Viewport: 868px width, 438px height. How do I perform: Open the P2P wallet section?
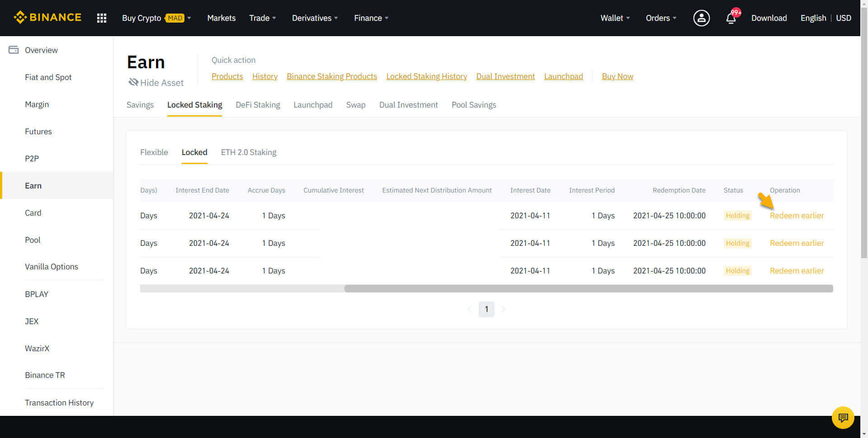32,159
